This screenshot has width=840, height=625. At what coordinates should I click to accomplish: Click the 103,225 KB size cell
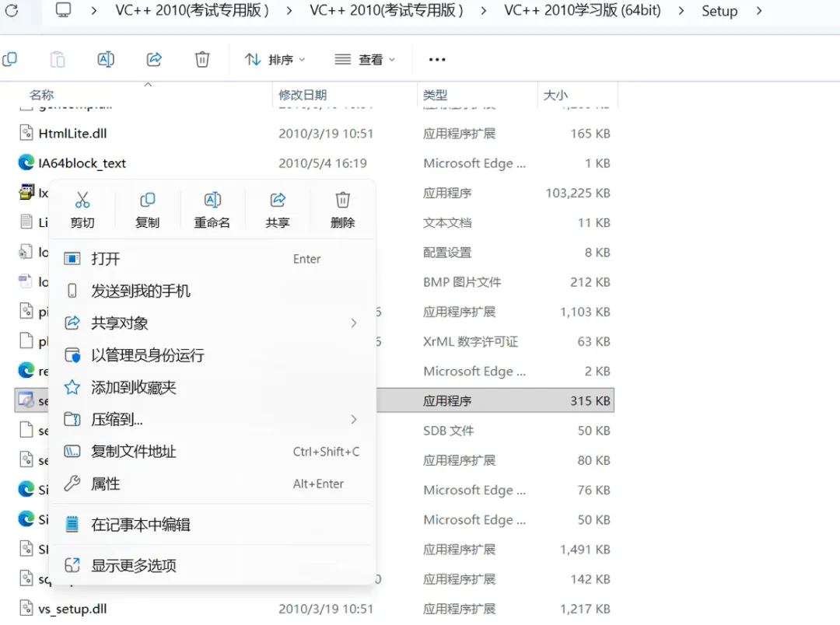[x=577, y=193]
